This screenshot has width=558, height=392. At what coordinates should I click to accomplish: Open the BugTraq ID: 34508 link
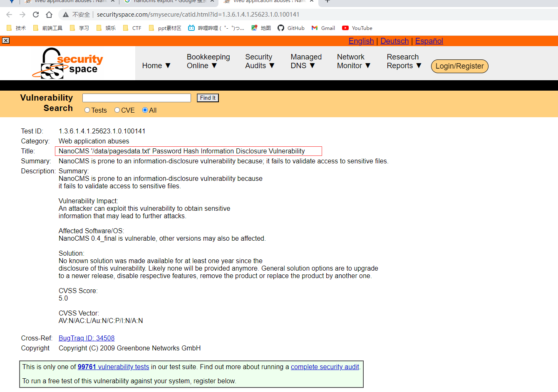tap(87, 338)
